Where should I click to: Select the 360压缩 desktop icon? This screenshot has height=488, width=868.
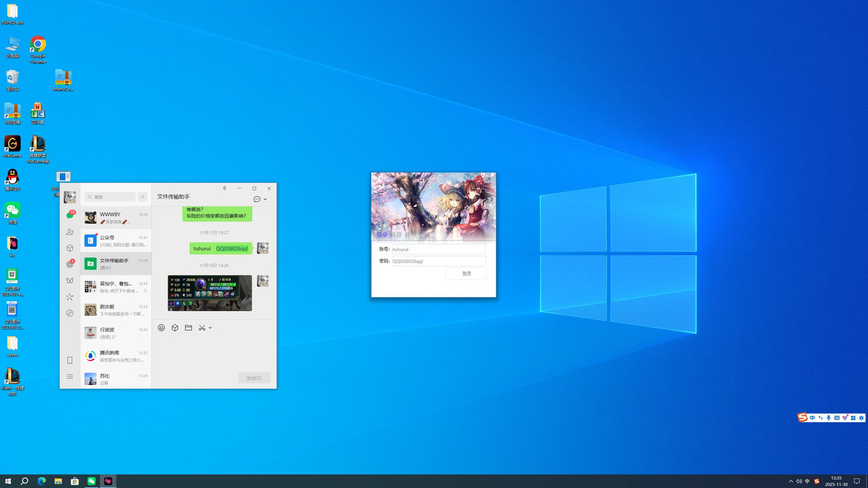(12, 113)
